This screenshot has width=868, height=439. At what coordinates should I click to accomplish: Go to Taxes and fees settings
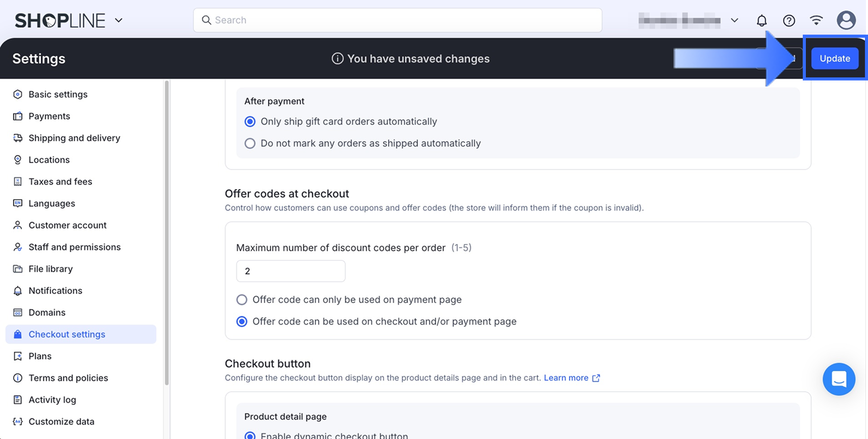click(x=60, y=182)
